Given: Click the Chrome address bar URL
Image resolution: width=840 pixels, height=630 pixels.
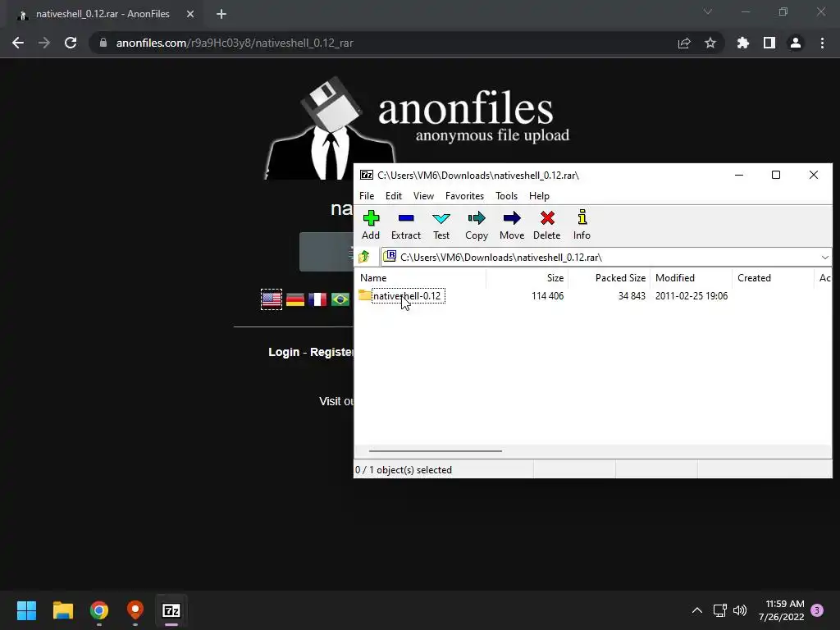Looking at the screenshot, I should click(x=235, y=43).
